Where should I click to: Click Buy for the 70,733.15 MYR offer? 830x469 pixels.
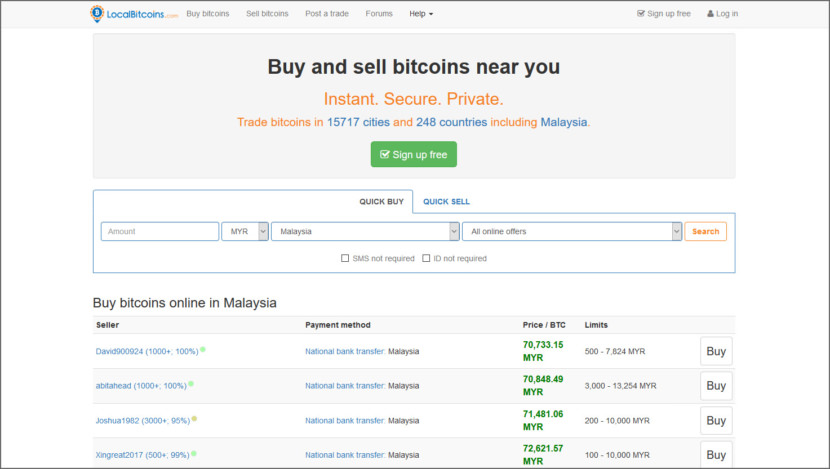[716, 351]
